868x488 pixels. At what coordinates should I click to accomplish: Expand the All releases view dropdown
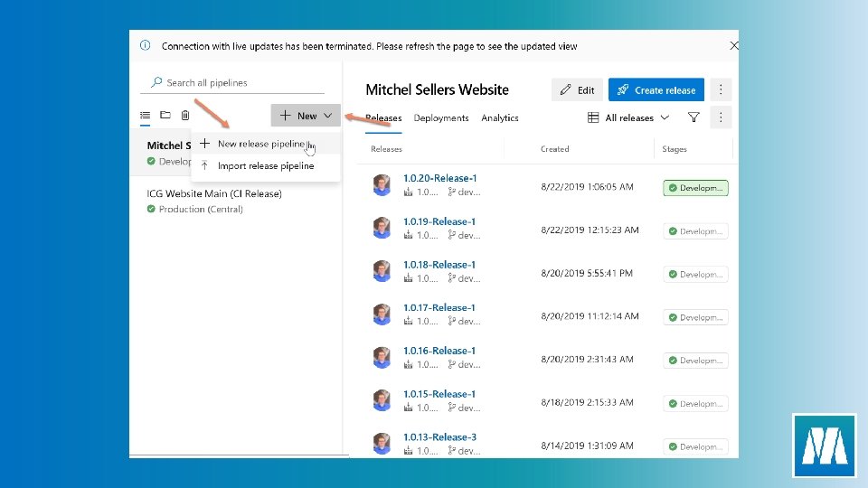click(628, 117)
